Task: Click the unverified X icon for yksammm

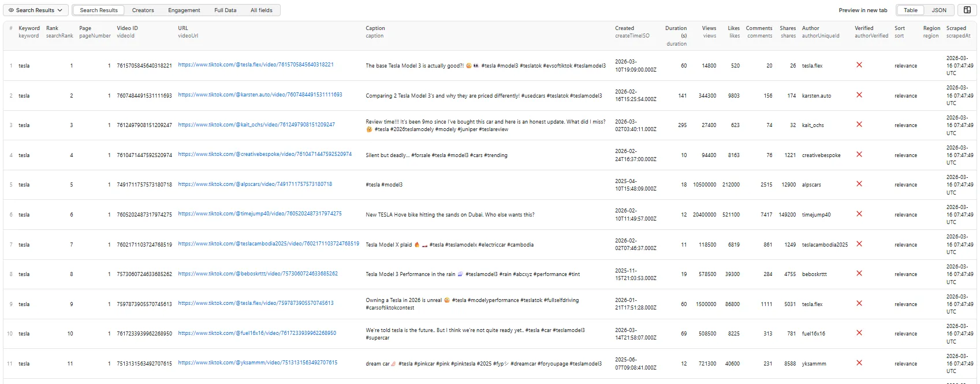Action: [x=859, y=363]
